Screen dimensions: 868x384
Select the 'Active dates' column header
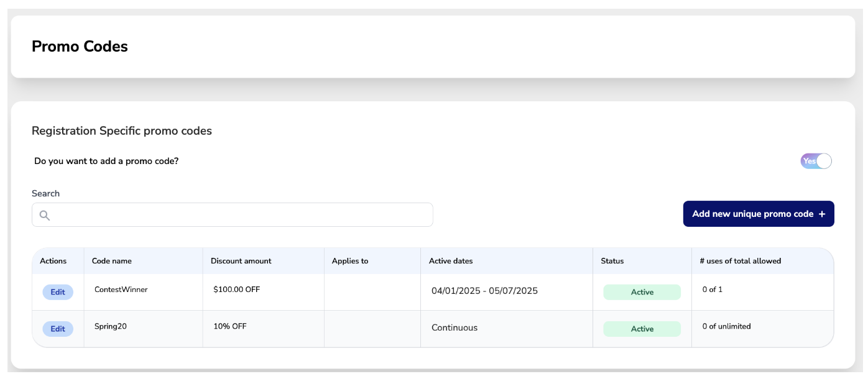click(x=451, y=261)
